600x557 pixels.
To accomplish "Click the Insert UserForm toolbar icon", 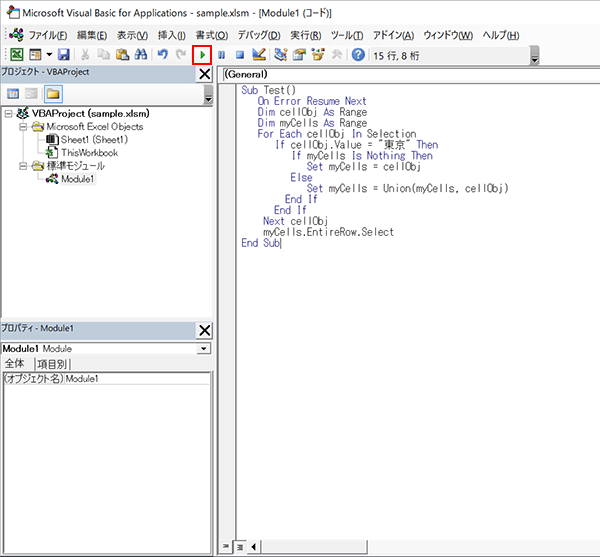I will tap(35, 55).
